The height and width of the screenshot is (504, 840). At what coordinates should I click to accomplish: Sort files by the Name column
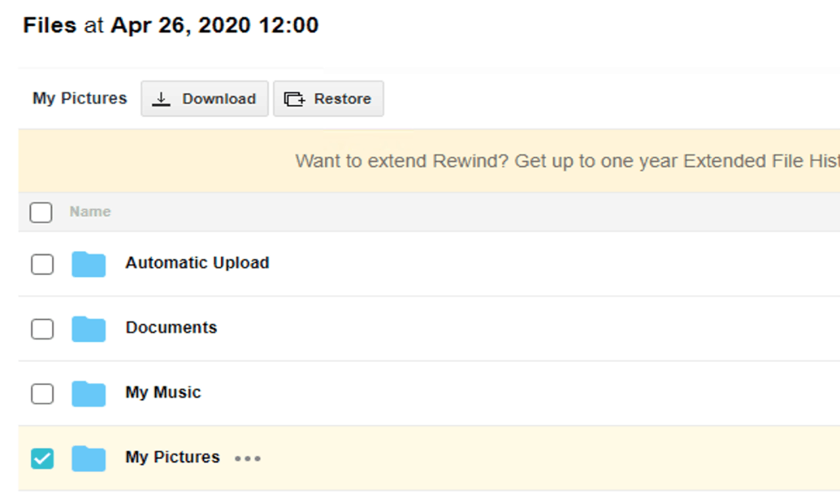pos(90,212)
